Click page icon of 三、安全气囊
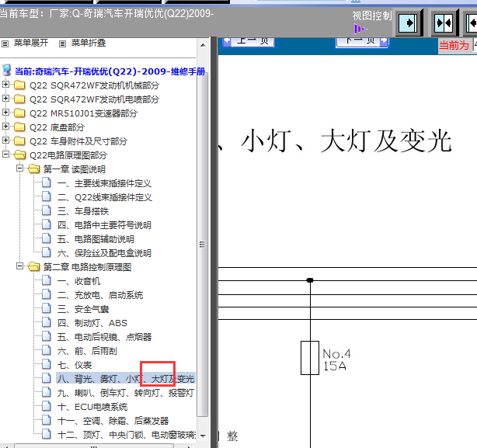The height and width of the screenshot is (448, 477). tap(47, 308)
